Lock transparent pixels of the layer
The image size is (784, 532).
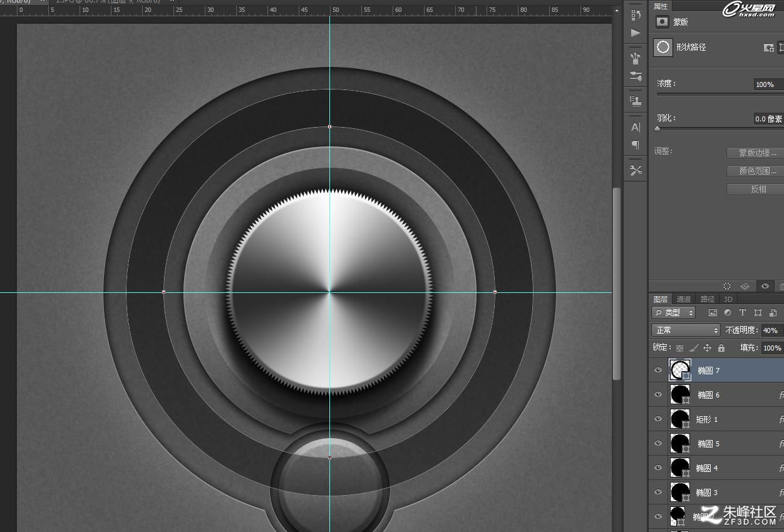679,348
